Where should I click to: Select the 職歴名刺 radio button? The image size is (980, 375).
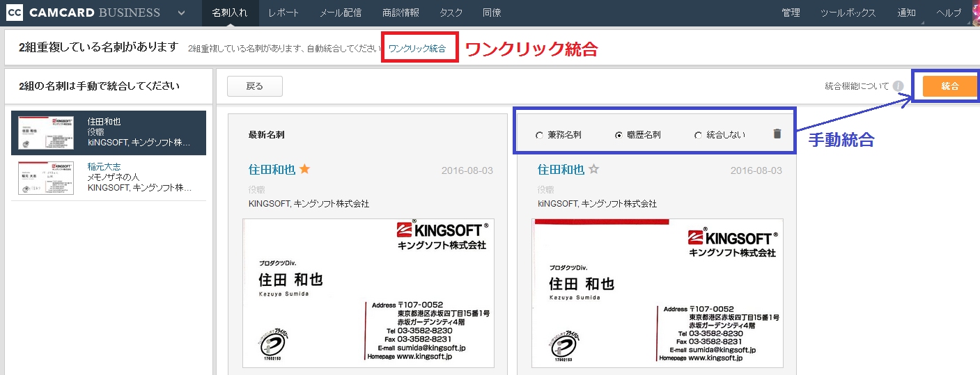pos(619,135)
